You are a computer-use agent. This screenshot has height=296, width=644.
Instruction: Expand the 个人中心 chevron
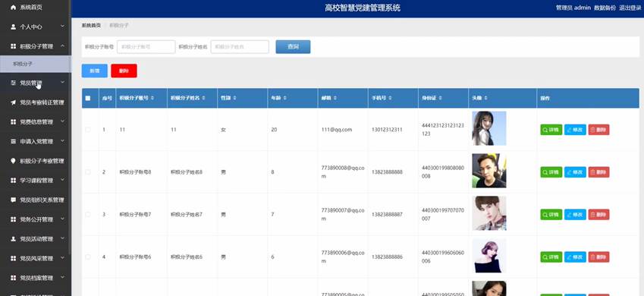62,27
